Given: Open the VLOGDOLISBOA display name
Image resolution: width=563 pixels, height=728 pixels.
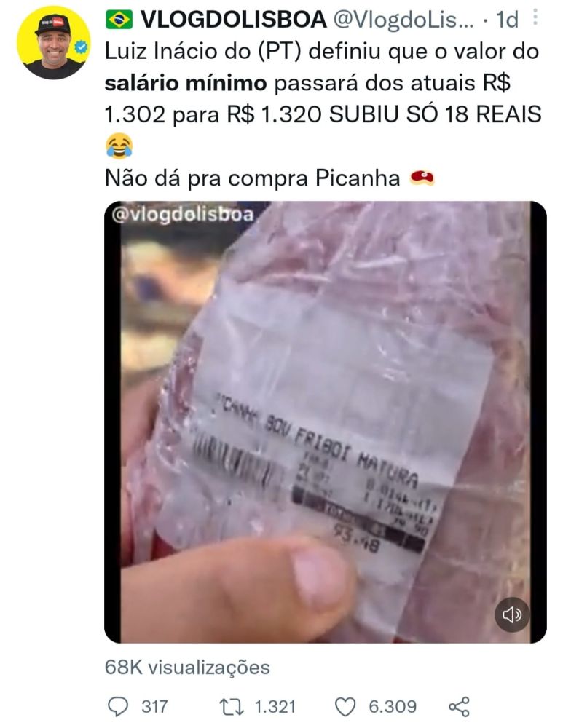Looking at the screenshot, I should pos(234,20).
